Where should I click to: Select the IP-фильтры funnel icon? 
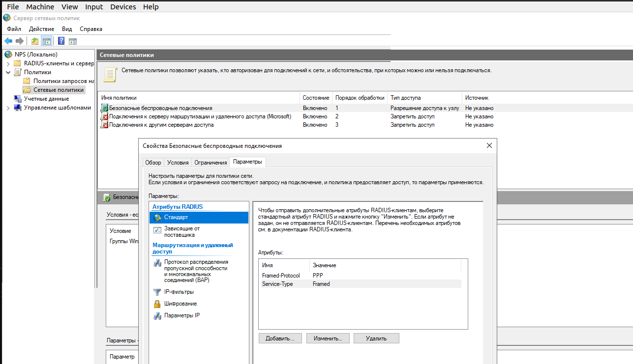[x=157, y=292]
